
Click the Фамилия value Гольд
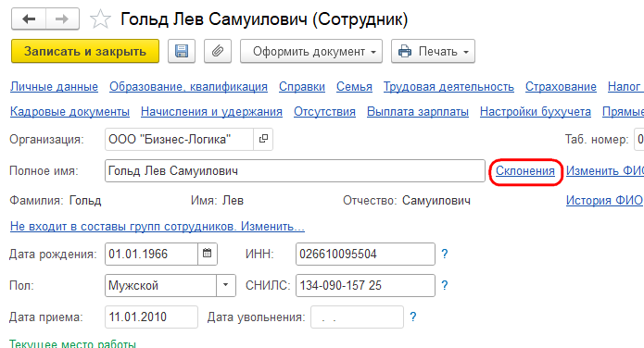pyautogui.click(x=85, y=201)
